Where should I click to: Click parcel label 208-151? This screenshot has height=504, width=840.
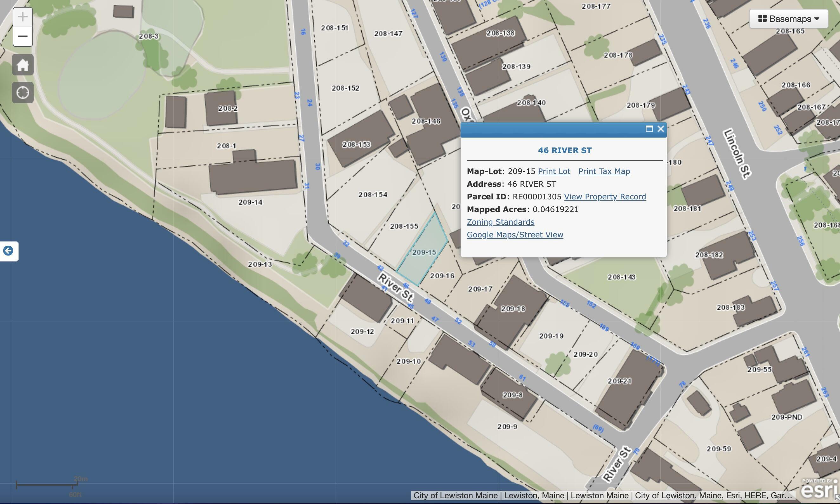click(x=335, y=28)
